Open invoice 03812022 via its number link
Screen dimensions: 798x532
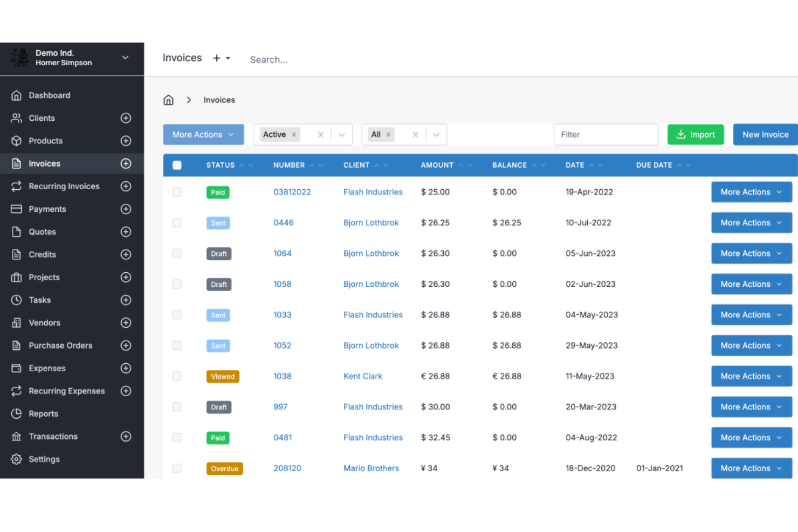tap(292, 192)
